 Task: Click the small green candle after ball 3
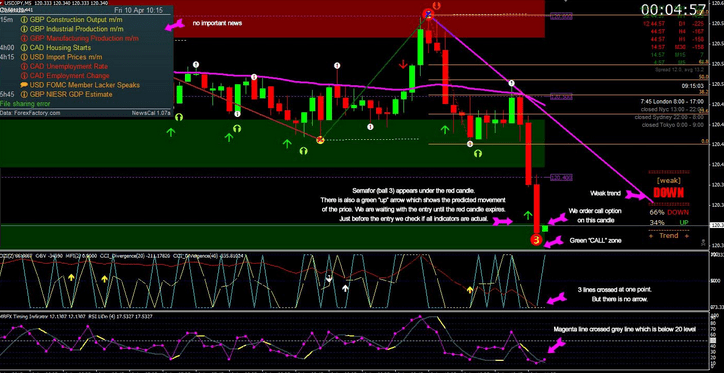pyautogui.click(x=545, y=228)
